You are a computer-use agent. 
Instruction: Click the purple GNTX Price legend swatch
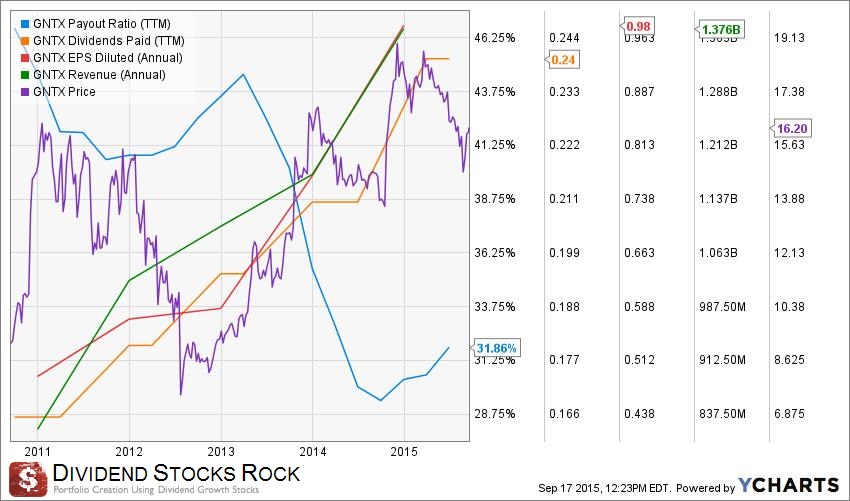24,92
